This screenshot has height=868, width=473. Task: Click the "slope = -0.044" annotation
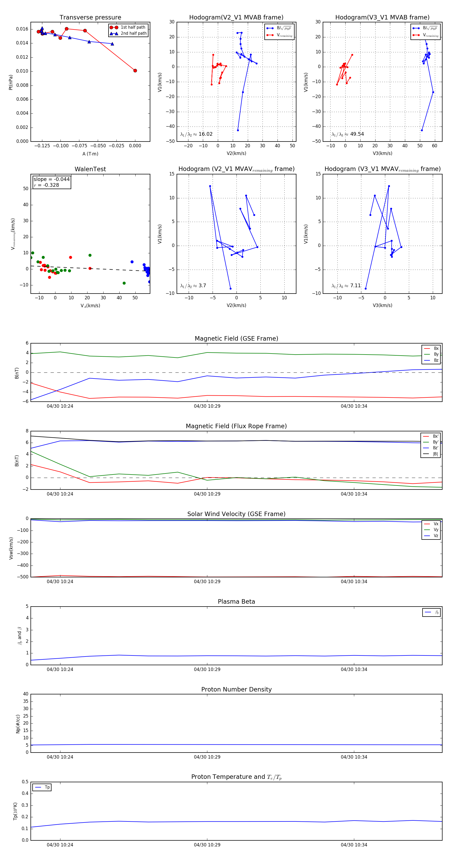point(52,179)
